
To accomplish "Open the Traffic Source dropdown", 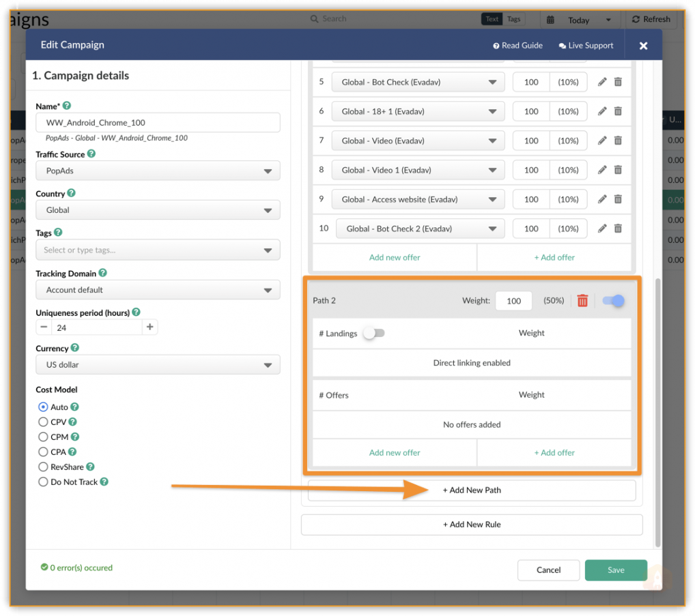I will coord(158,171).
